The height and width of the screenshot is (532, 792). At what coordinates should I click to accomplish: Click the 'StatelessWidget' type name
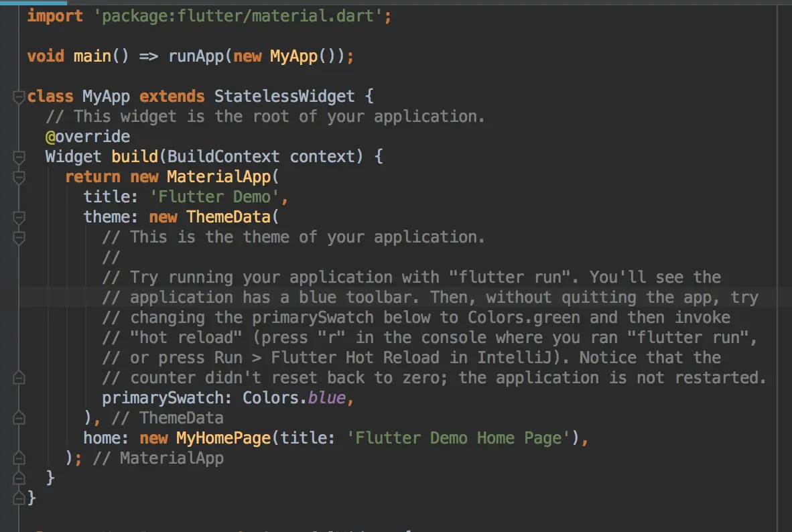point(284,96)
